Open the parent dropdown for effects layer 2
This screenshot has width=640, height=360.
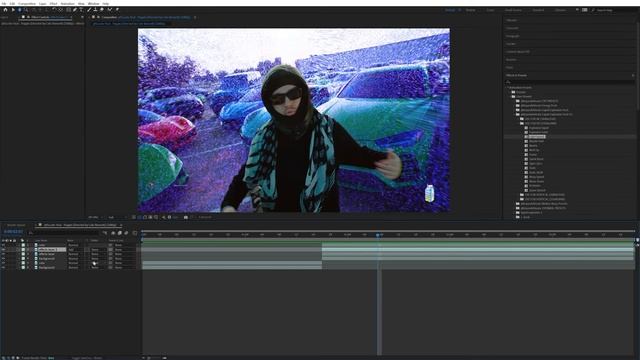click(124, 249)
